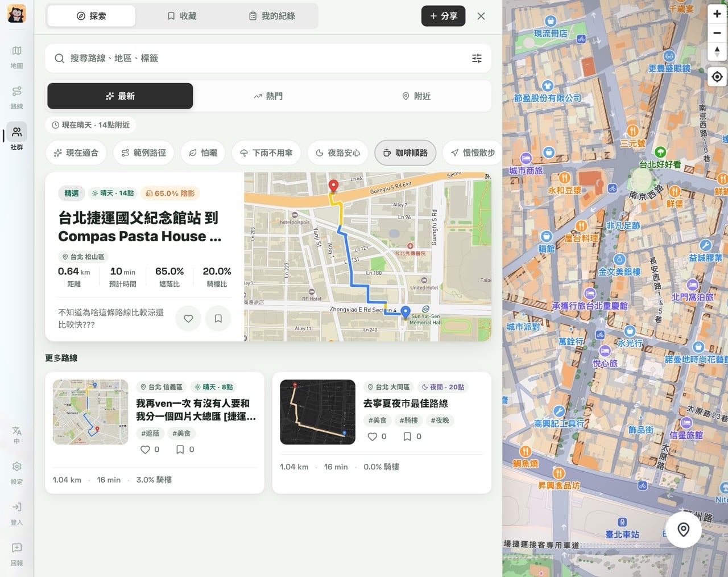Switch to the 收藏 tab

(181, 16)
